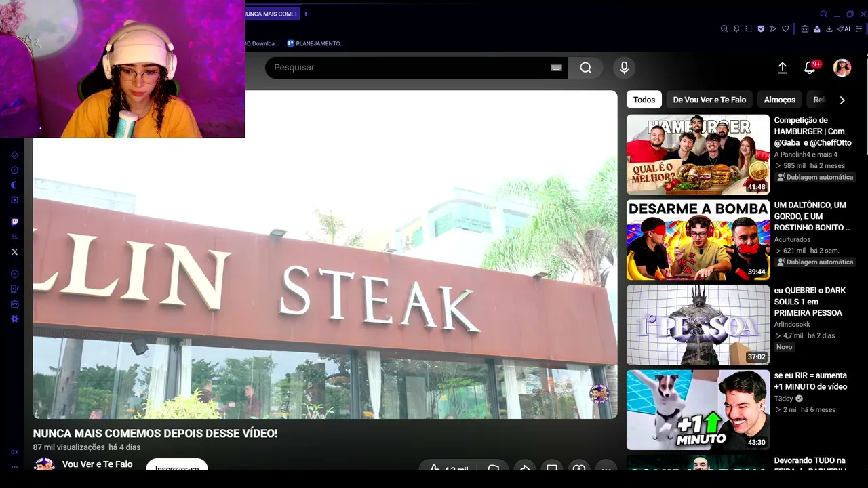868x488 pixels.
Task: Search open tabs with the title bar magnifier
Action: [824, 14]
